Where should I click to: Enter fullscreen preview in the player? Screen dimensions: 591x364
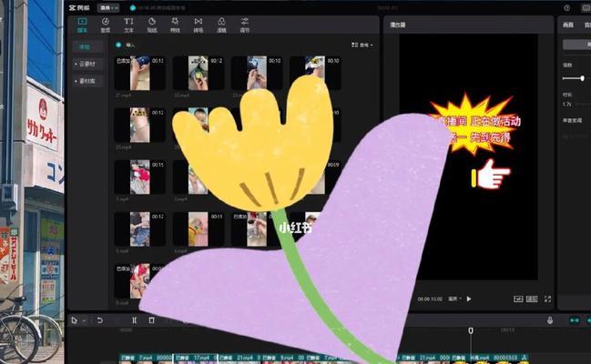point(547,298)
